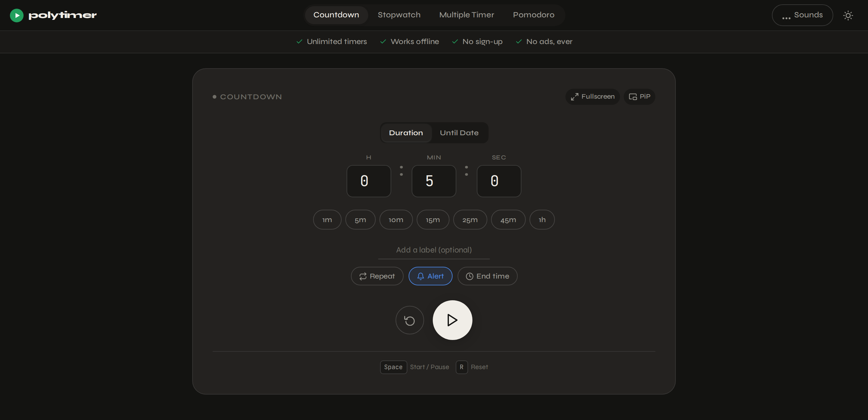868x420 pixels.
Task: Click the polytimer green play logo
Action: (x=16, y=15)
